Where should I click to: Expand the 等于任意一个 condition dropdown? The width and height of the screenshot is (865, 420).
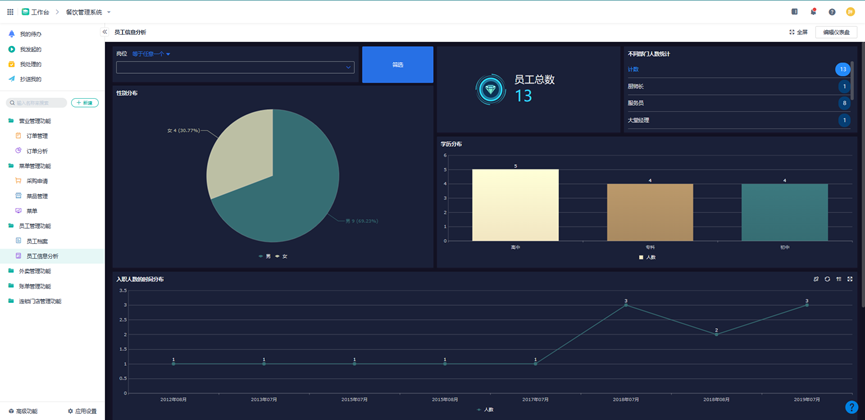click(x=152, y=54)
